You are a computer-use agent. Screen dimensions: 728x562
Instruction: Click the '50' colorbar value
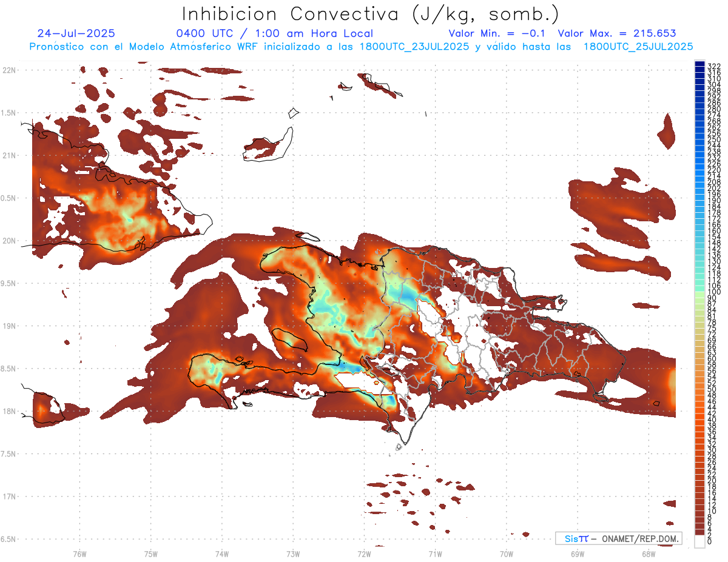(712, 390)
